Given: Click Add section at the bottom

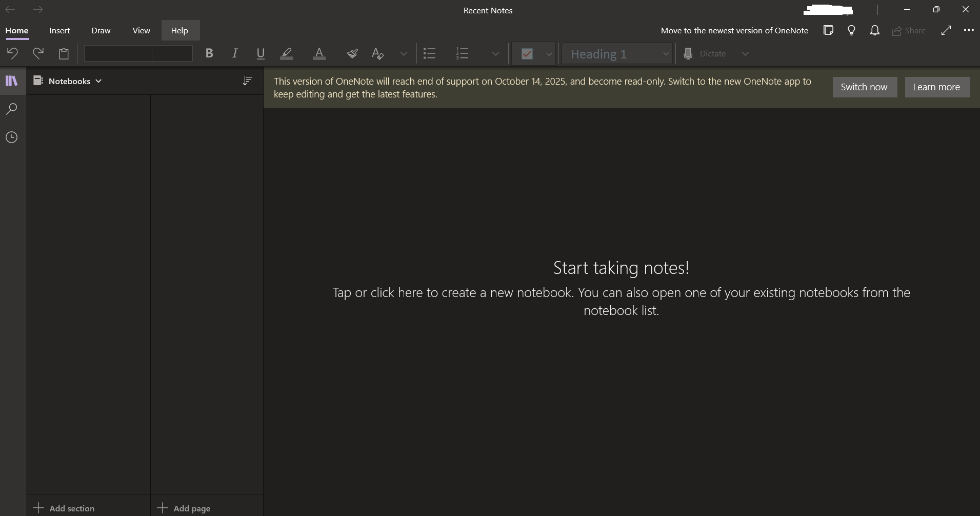Looking at the screenshot, I should [64, 508].
